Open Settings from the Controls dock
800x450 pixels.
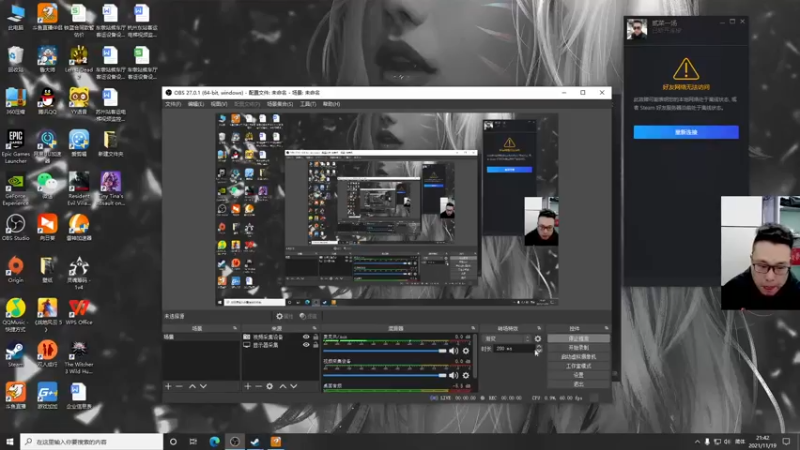click(579, 375)
